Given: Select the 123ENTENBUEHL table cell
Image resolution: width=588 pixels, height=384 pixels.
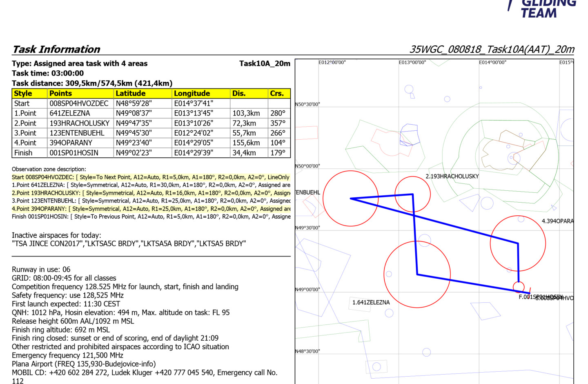Looking at the screenshot, I should (77, 133).
